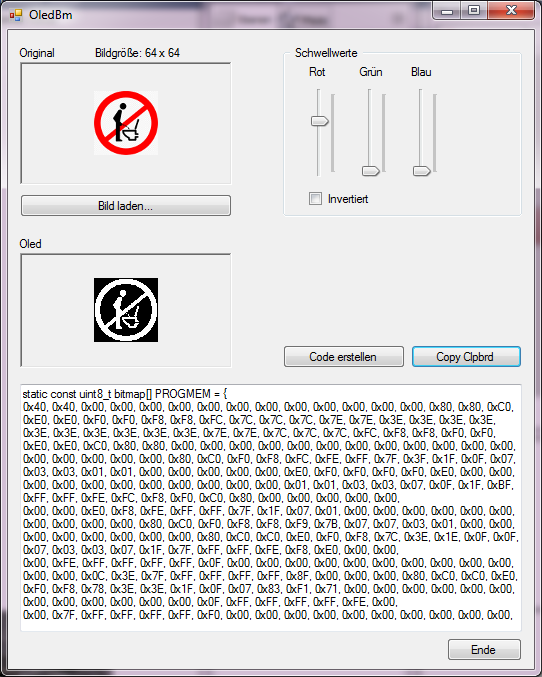Click the 'Grün' slider label
Image resolution: width=542 pixels, height=677 pixels.
click(x=371, y=72)
